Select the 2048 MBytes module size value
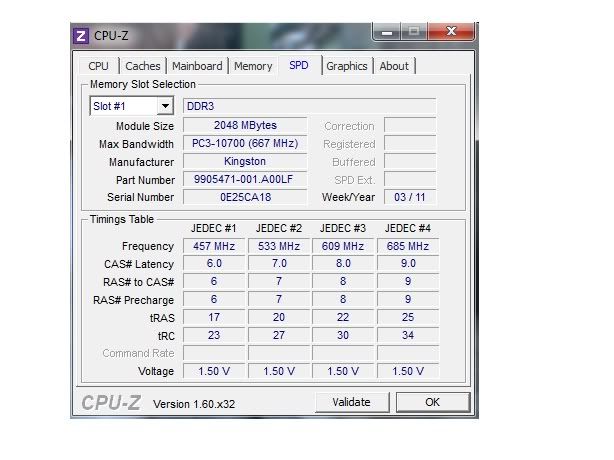Screen dimensions: 614x460 tap(245, 125)
